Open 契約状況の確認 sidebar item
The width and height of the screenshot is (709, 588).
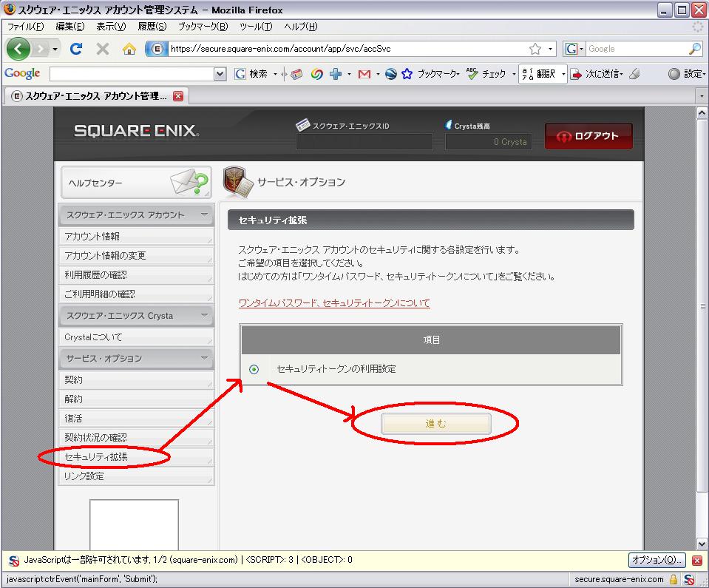click(x=136, y=437)
